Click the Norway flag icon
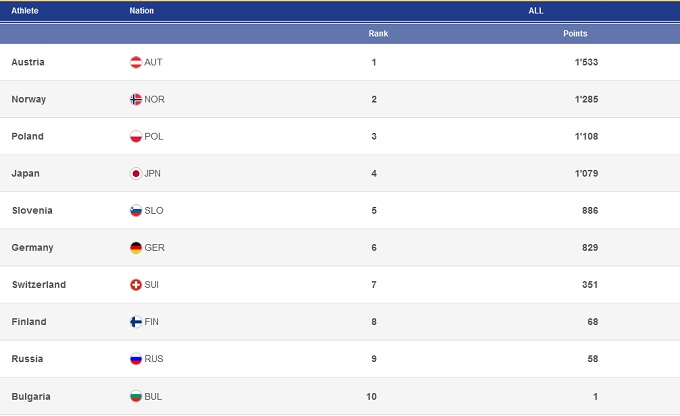 136,99
